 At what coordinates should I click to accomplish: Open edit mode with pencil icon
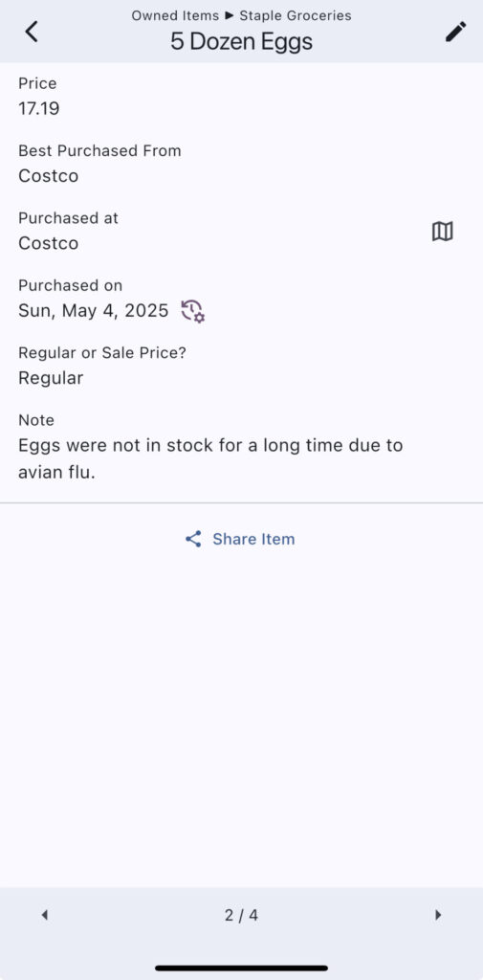coord(455,32)
